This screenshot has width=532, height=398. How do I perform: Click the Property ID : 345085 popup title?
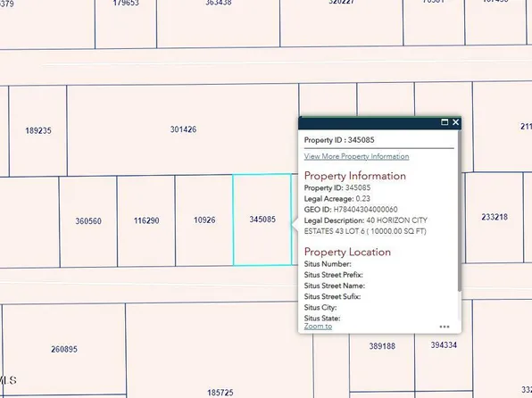point(339,140)
